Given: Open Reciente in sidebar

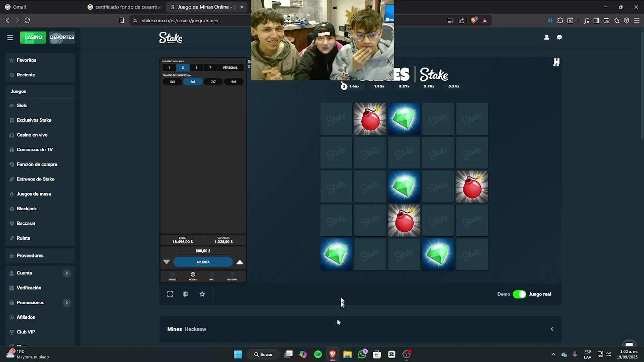Looking at the screenshot, I should pyautogui.click(x=40, y=75).
